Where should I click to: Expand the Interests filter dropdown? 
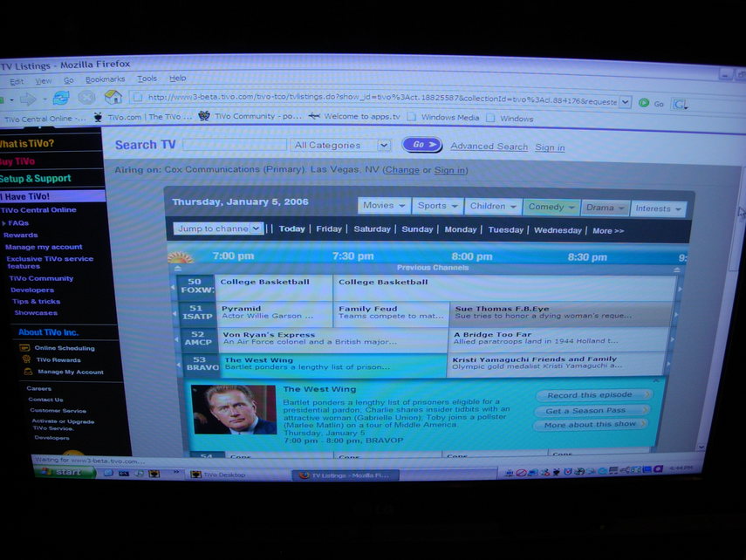[x=658, y=208]
